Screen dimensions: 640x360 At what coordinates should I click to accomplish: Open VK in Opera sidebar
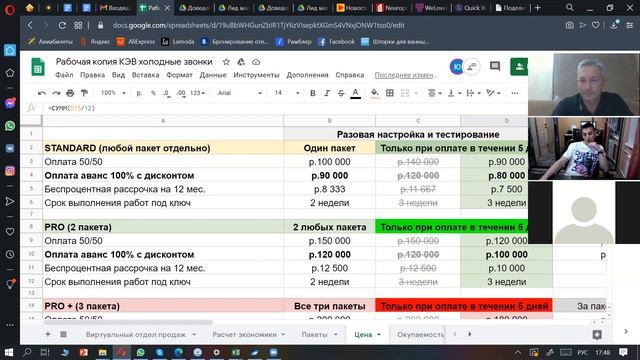[x=10, y=149]
